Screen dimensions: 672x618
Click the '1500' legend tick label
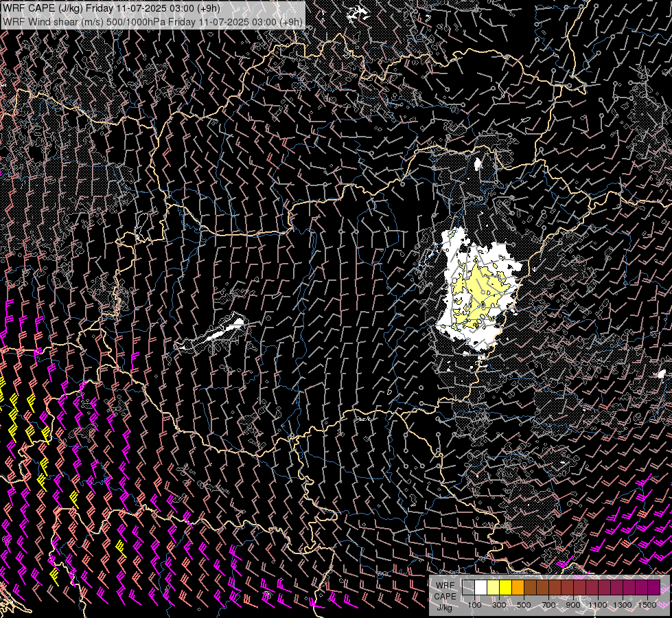[x=647, y=605]
